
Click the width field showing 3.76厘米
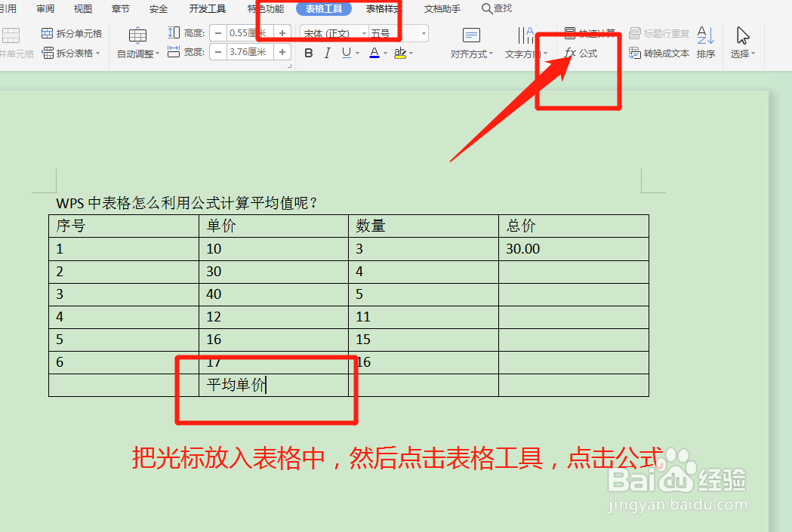[250, 52]
